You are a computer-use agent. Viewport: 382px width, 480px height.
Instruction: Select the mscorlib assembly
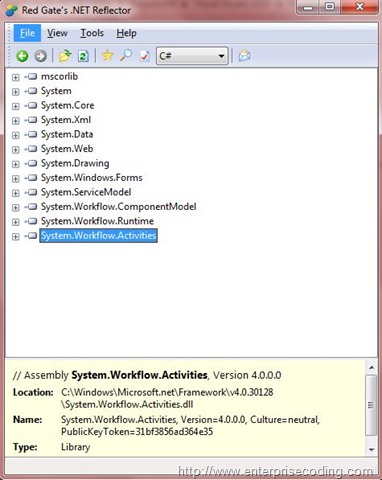[x=59, y=76]
